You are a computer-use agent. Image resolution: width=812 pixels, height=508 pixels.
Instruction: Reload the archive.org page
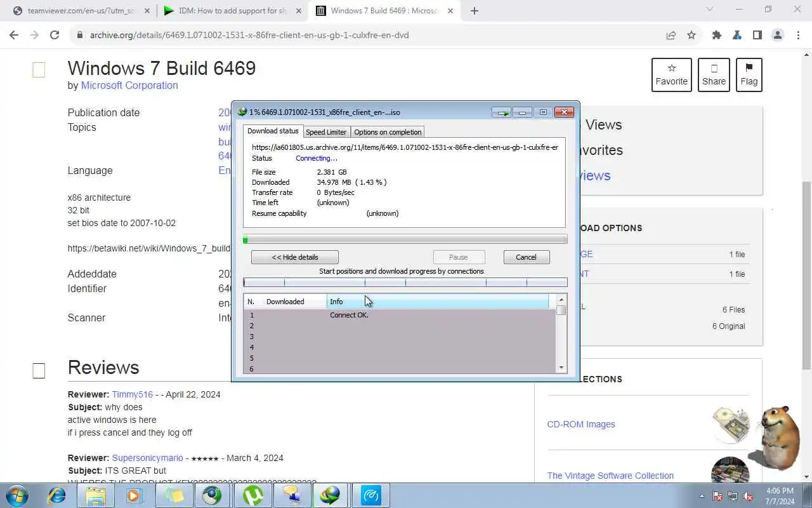(55, 36)
